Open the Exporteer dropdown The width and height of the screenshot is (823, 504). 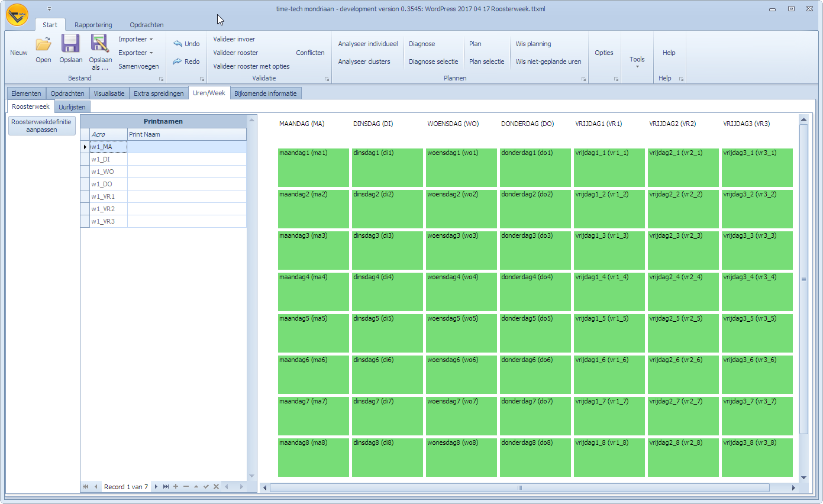(135, 53)
